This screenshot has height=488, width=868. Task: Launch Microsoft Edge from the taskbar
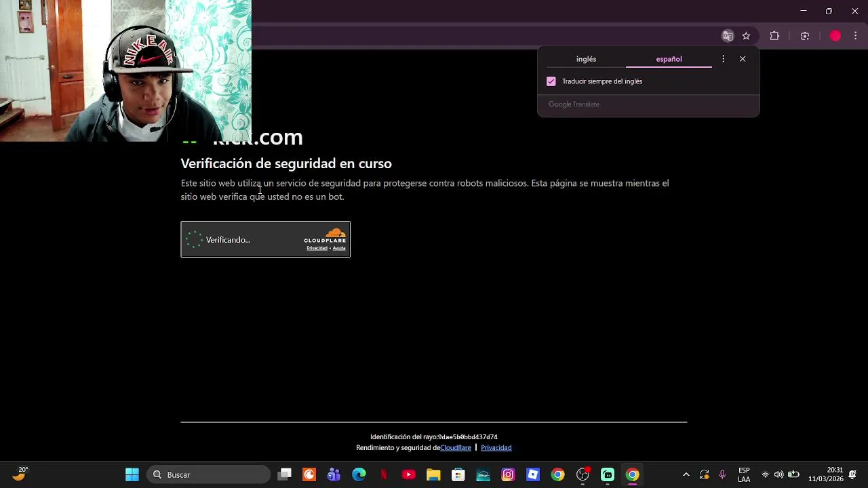359,474
